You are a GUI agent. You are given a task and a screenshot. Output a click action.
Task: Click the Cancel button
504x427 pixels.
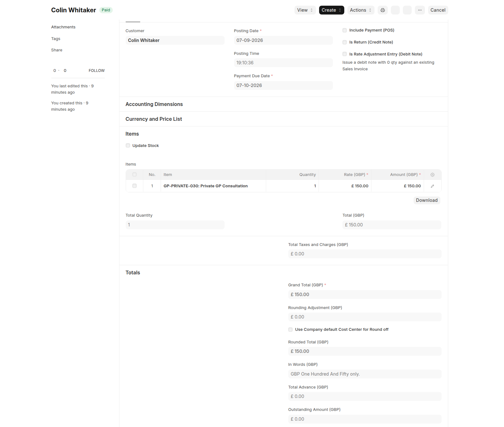click(x=438, y=10)
